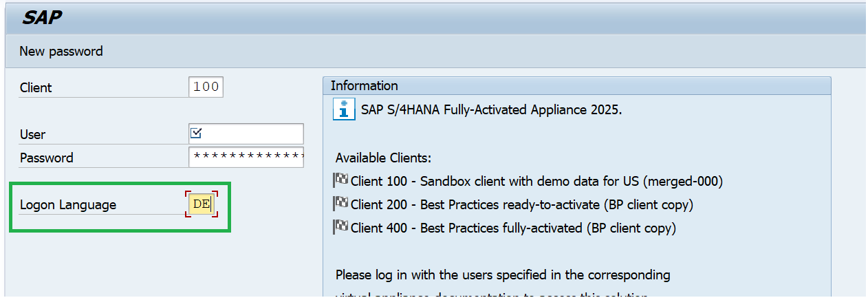Screen dimensions: 868x300
Task: Click the Password label
Action: coord(47,158)
